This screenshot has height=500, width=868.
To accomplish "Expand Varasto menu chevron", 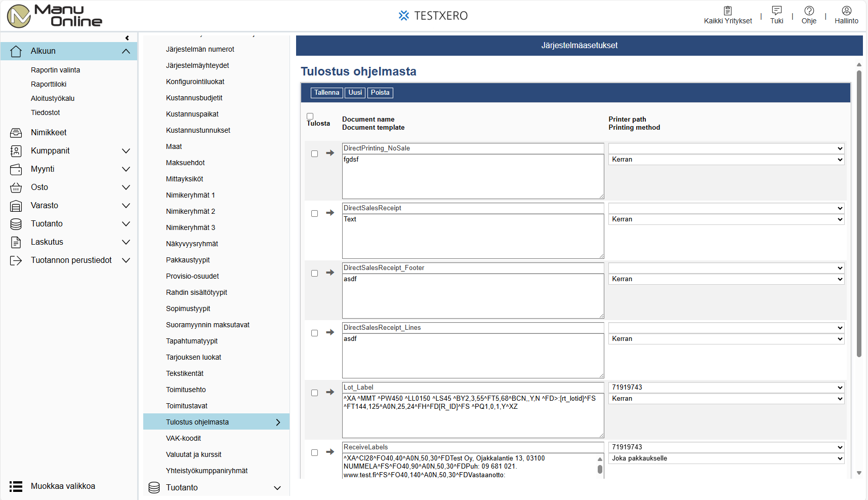I will click(x=126, y=206).
